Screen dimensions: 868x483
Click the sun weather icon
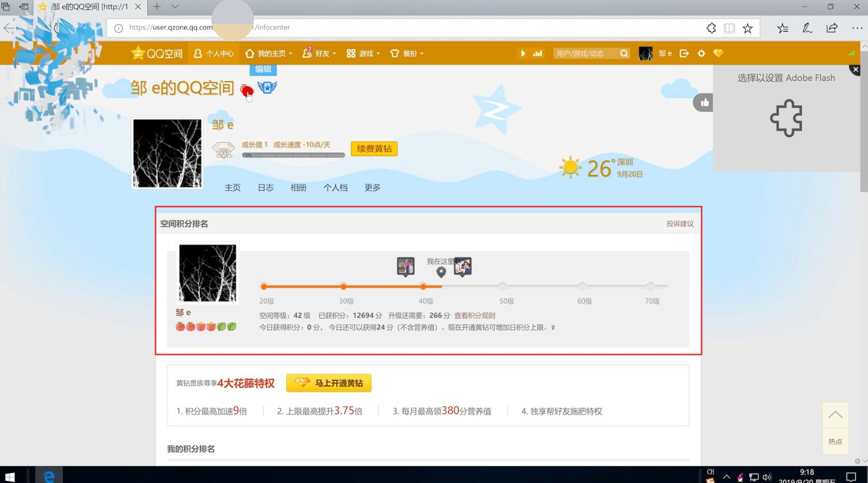pos(570,168)
